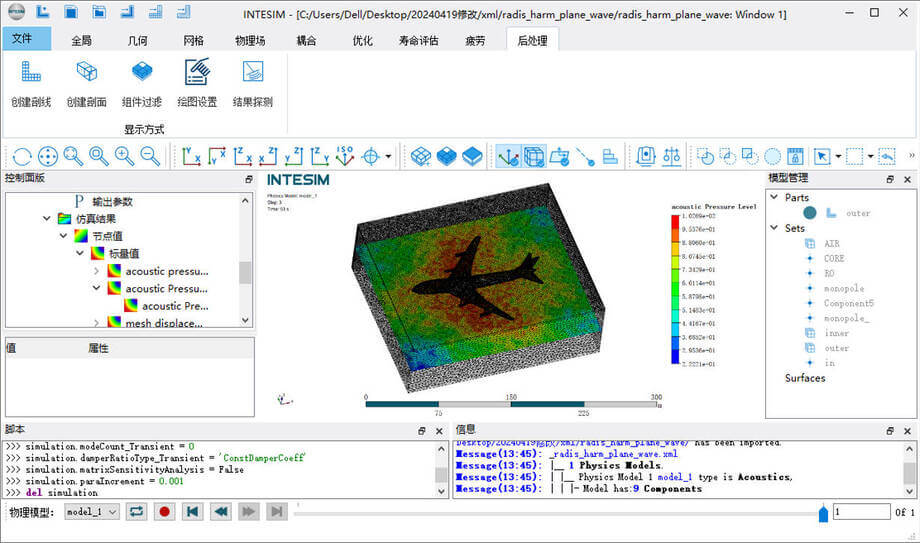Jump to first frame playback button
920x543 pixels.
[x=193, y=511]
